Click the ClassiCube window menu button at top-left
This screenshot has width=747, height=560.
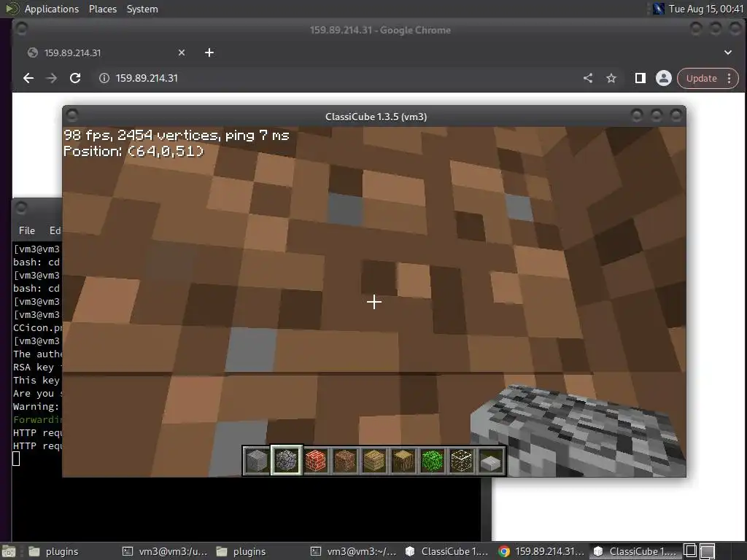[x=72, y=116]
